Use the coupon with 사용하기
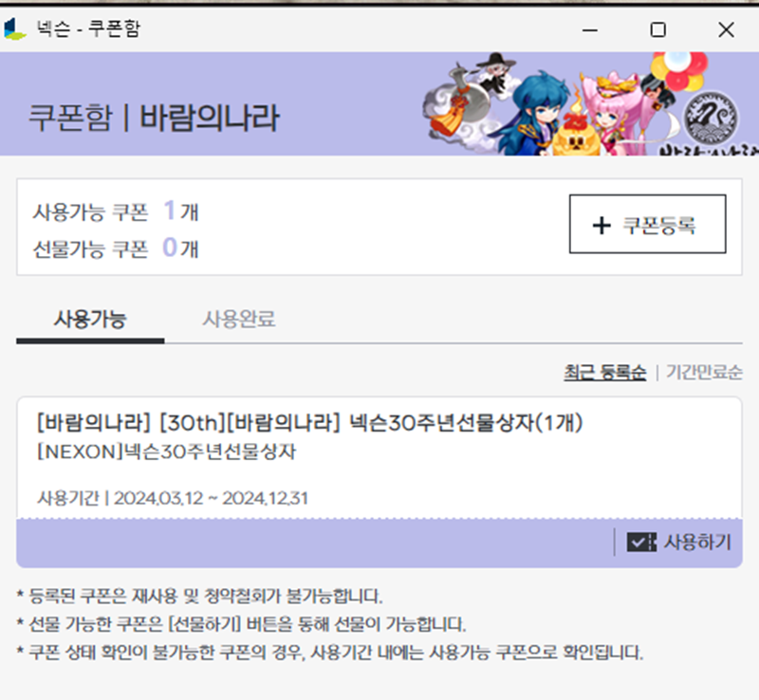 (678, 542)
